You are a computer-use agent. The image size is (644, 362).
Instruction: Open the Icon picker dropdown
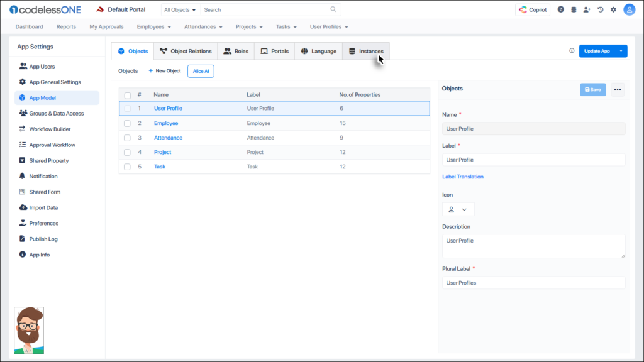pyautogui.click(x=458, y=209)
